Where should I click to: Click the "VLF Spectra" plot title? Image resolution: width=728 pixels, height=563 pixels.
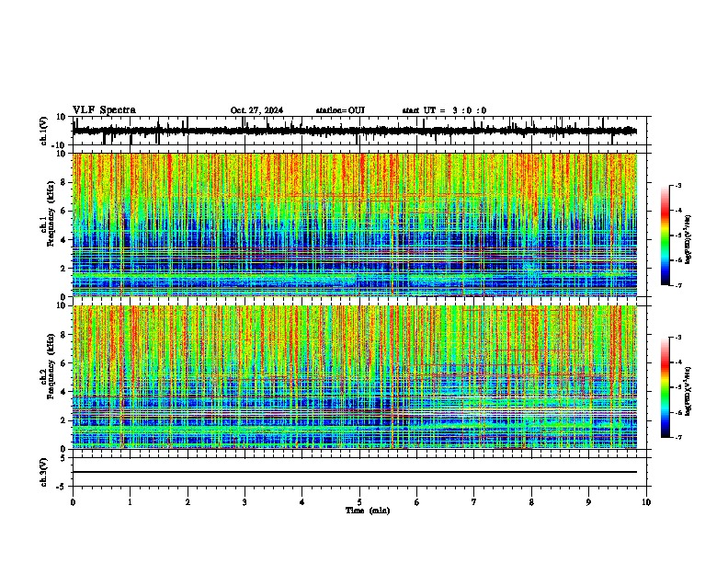pos(105,110)
